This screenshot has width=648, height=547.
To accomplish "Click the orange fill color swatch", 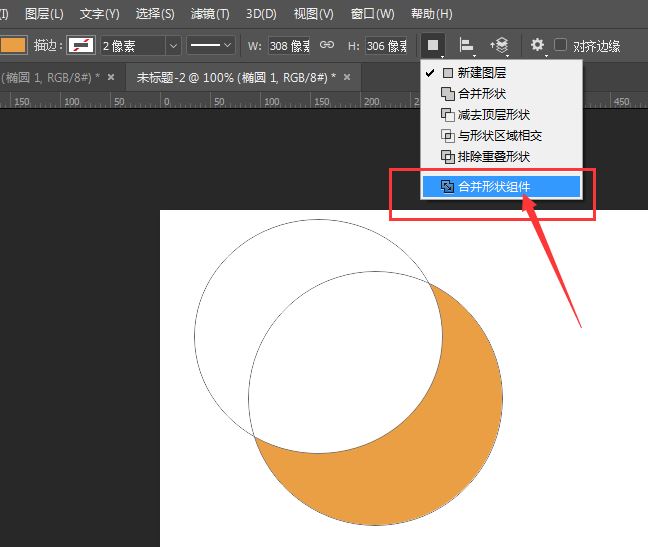I will pos(13,45).
